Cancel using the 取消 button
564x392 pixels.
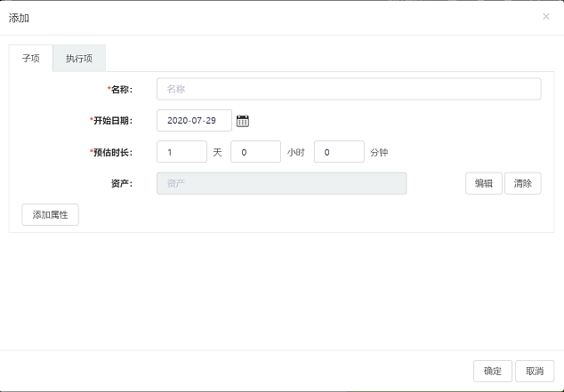click(535, 371)
